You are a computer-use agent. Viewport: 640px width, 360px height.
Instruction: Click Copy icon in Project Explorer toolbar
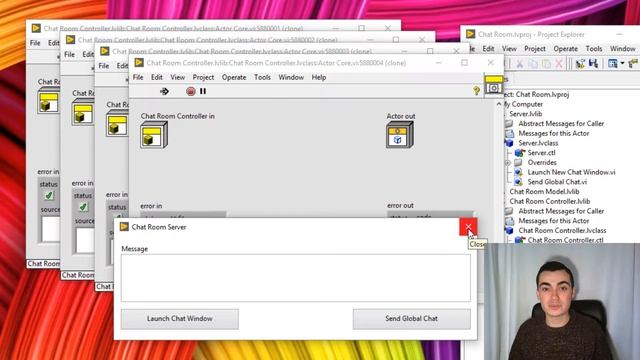[533, 63]
